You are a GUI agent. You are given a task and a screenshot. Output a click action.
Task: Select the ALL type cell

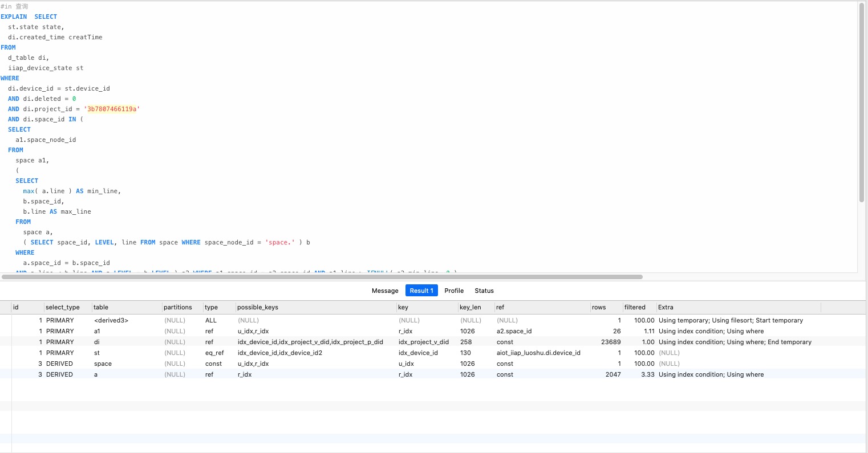211,320
